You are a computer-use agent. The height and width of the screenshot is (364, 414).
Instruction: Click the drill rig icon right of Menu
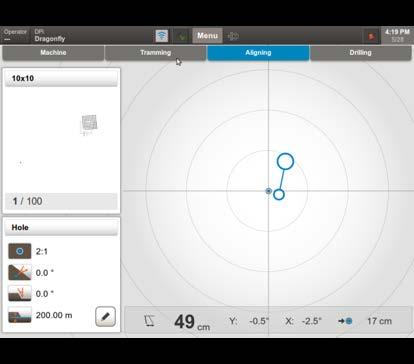(233, 36)
